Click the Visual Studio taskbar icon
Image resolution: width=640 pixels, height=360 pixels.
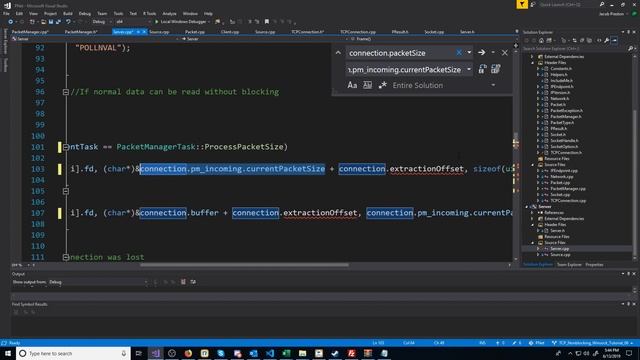156,353
